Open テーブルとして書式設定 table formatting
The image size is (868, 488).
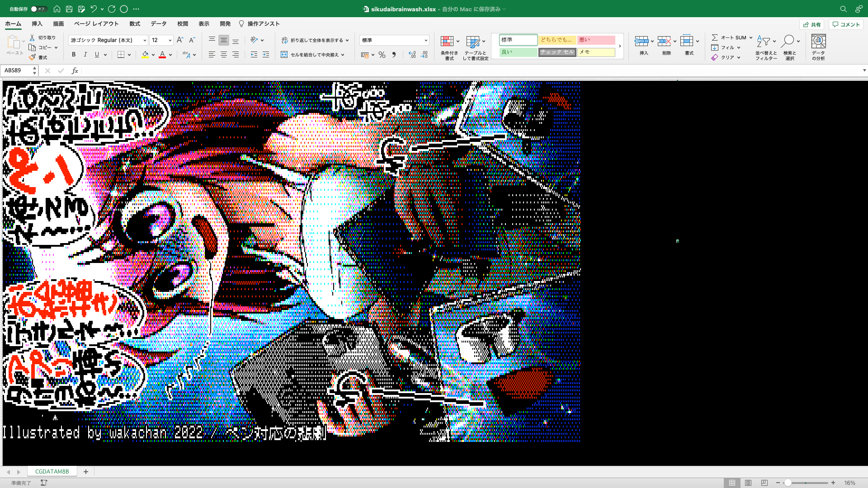[x=475, y=47]
